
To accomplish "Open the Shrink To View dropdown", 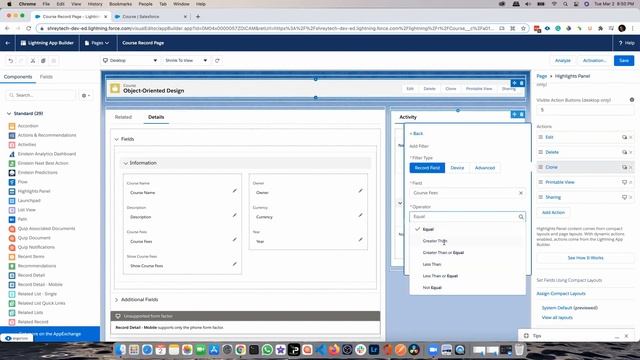I will (186, 60).
